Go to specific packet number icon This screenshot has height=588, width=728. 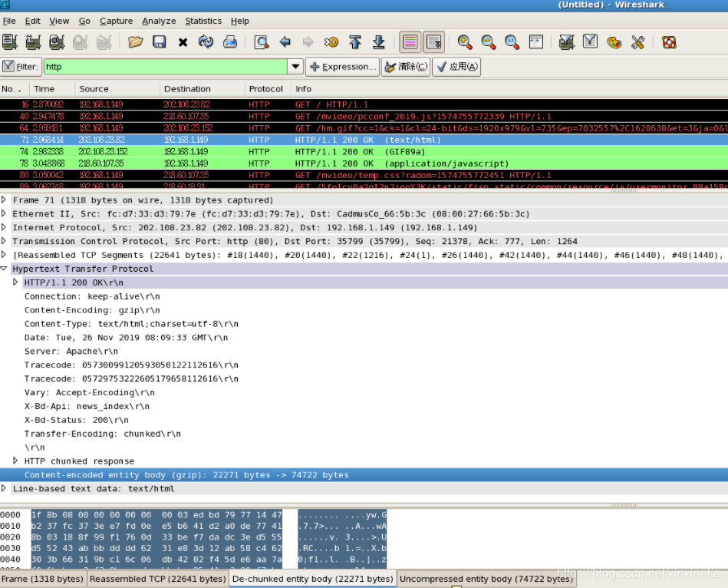331,42
